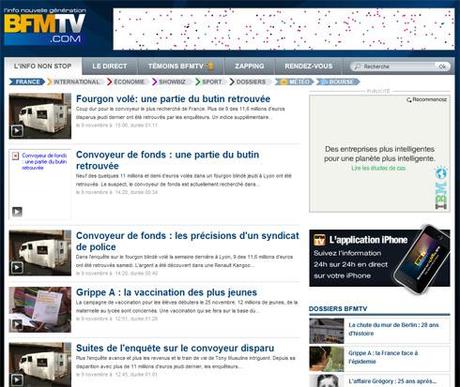Screen dimensions: 460x387
Task: Play video on the Fourgon volé thumbnail
Action: (17, 131)
